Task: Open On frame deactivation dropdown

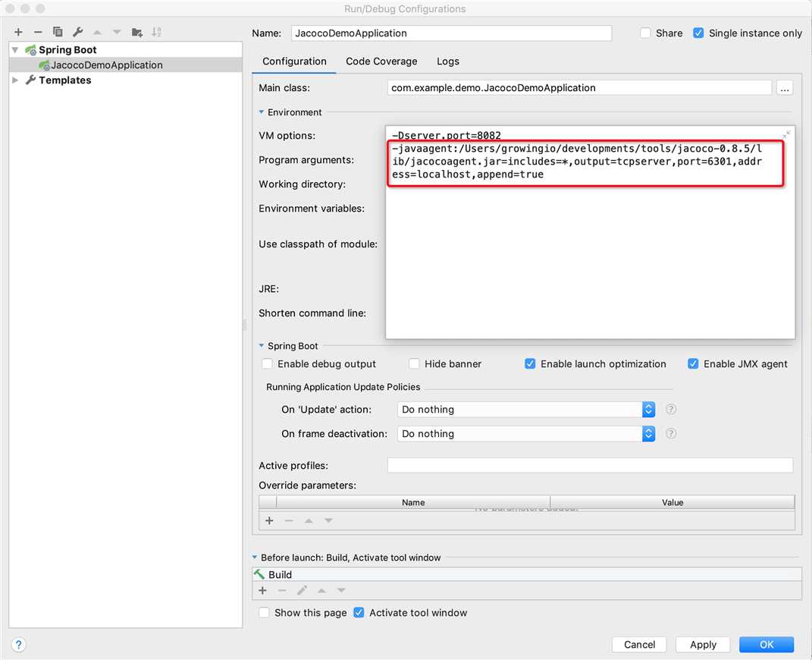Action: [526, 434]
